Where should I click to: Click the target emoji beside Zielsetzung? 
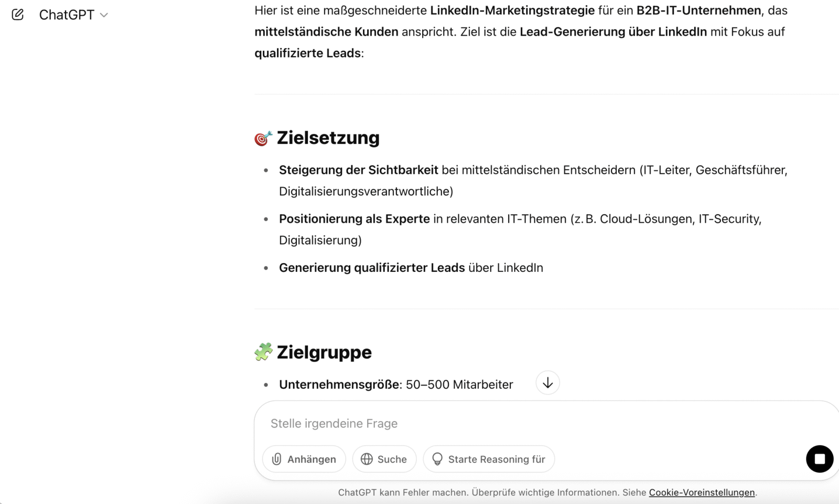coord(263,138)
